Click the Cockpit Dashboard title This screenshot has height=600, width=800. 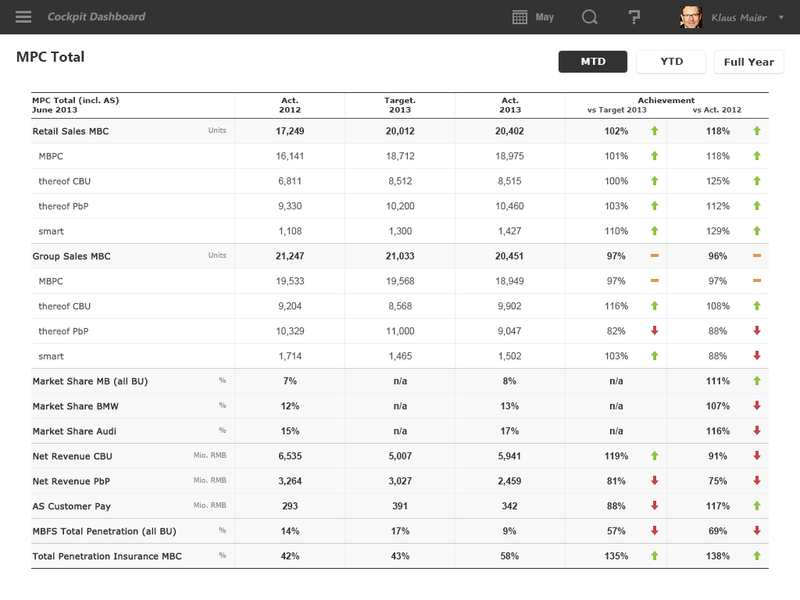[96, 17]
